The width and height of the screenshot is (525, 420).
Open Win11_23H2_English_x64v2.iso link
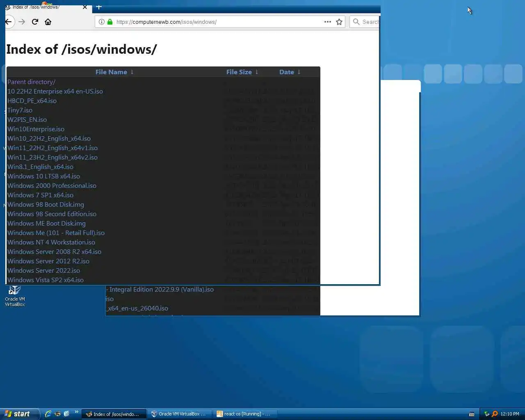(52, 157)
